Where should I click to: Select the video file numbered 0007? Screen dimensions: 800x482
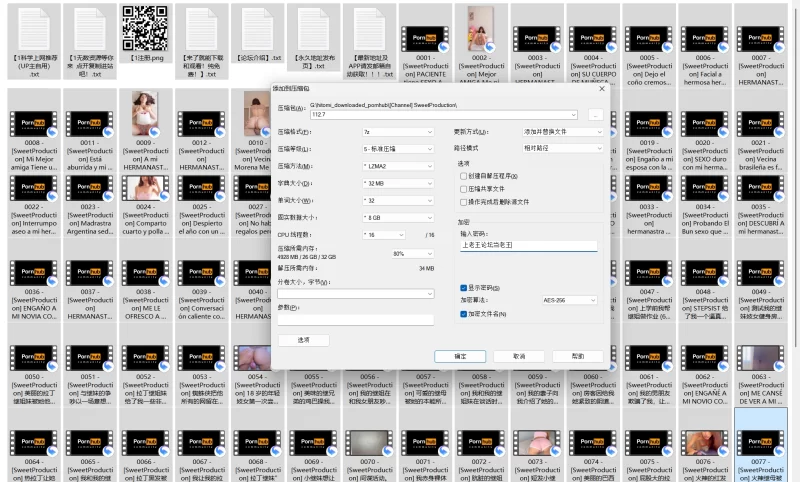coord(760,39)
